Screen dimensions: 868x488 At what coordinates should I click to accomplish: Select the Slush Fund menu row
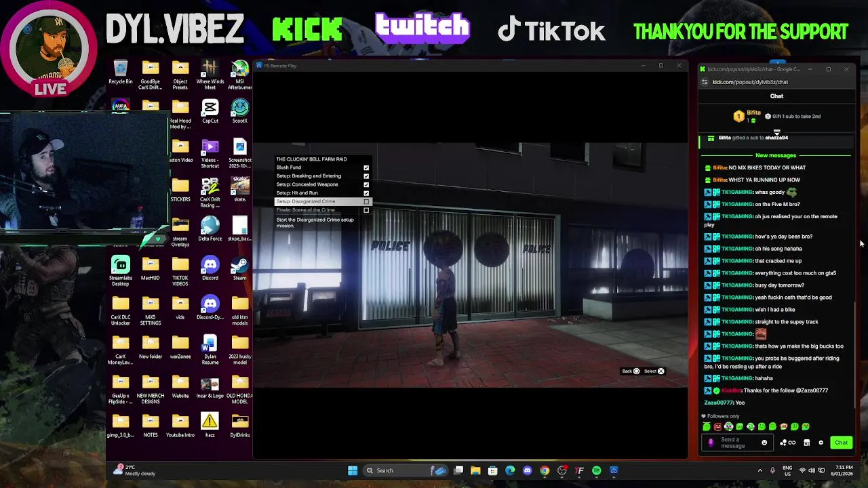click(323, 167)
